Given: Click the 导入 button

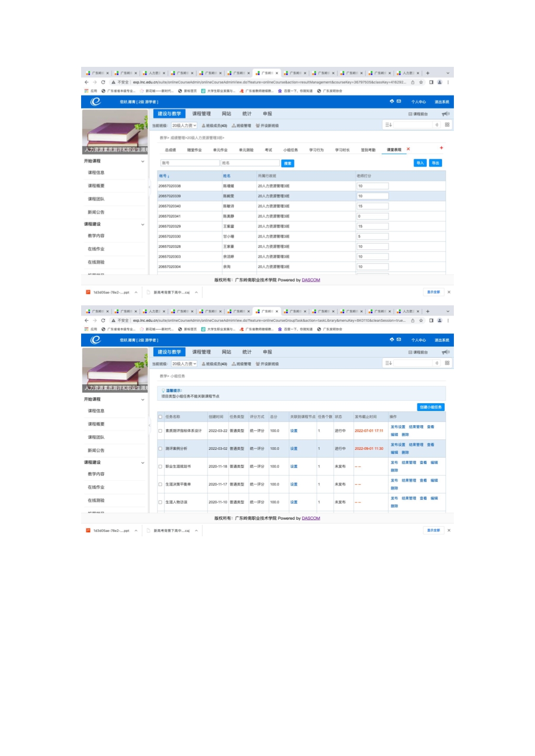Looking at the screenshot, I should tap(420, 163).
